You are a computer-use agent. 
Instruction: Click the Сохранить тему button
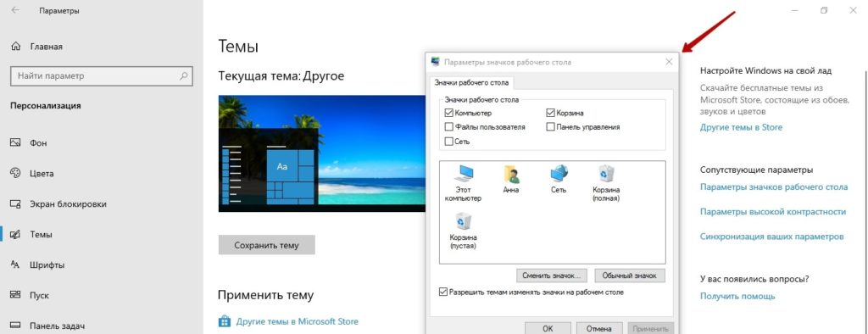tap(266, 245)
